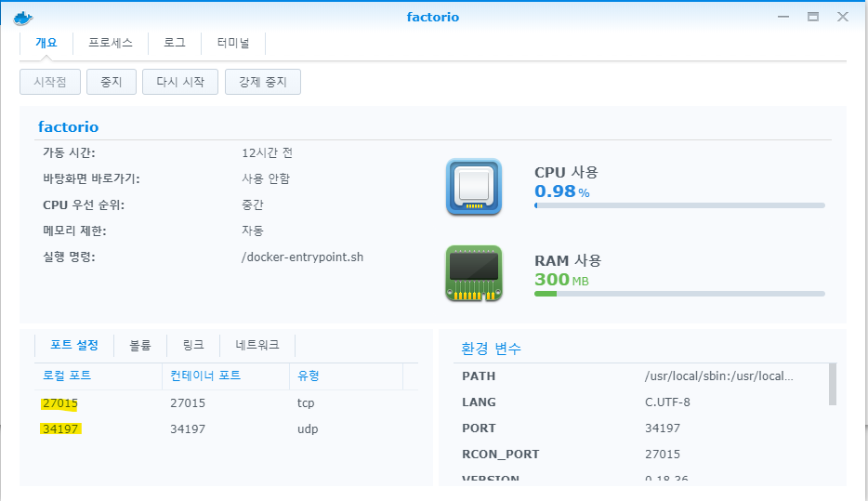This screenshot has height=501, width=868.
Task: Switch to the 프로세스 tab
Action: [111, 43]
